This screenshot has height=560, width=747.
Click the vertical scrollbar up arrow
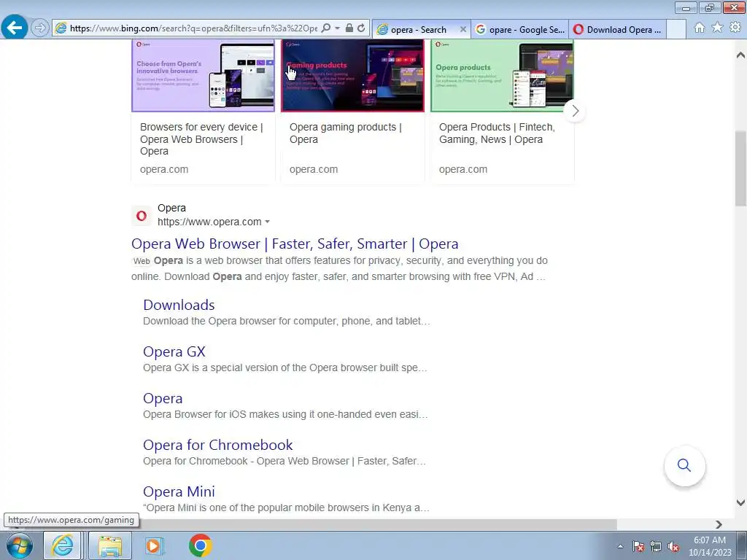740,55
